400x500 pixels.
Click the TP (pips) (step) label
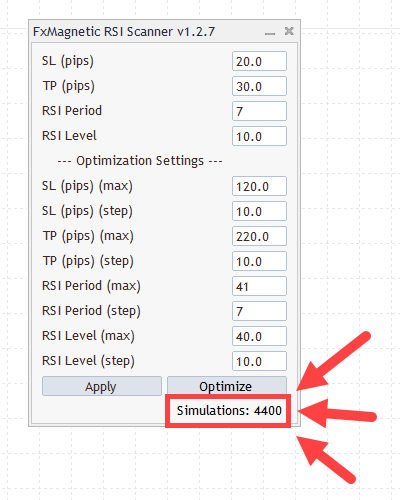coord(88,261)
